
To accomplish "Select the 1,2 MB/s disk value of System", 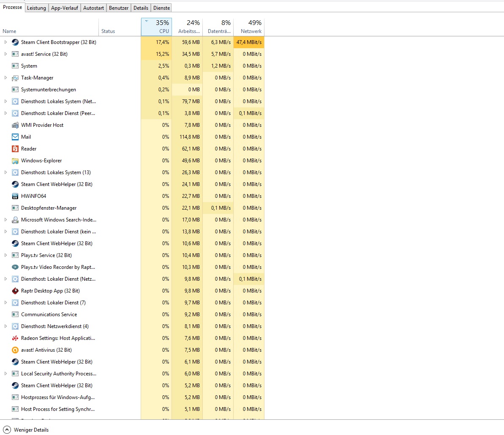I will coord(218,66).
